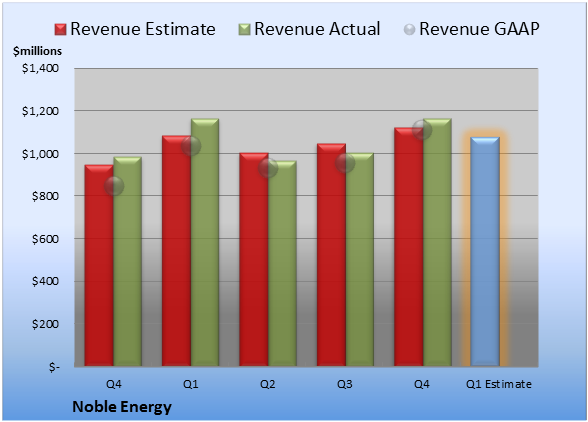Screen dimensions: 588x422
Task: Click the 'Q2' category label
Action: point(268,384)
